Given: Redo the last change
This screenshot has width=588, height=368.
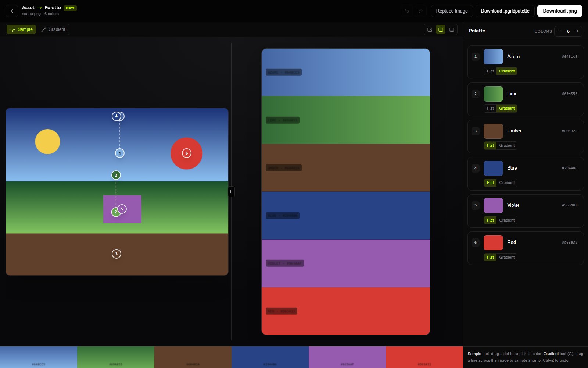Looking at the screenshot, I should [420, 11].
